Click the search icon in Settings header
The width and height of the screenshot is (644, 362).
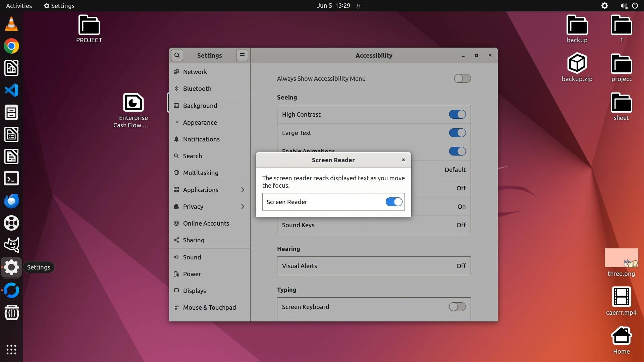[x=177, y=55]
